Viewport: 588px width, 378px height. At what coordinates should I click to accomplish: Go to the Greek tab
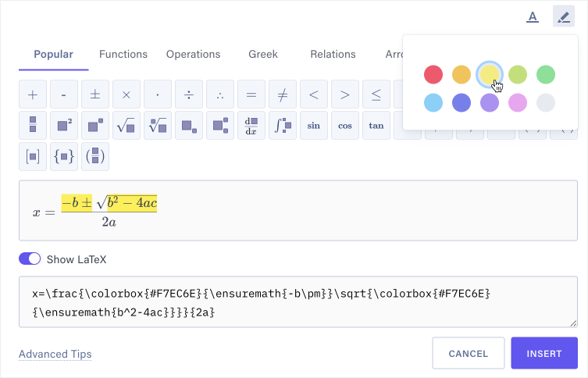click(x=263, y=55)
